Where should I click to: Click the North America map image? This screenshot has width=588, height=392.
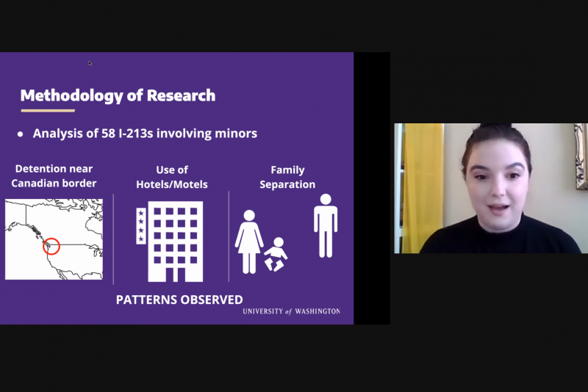(x=54, y=239)
